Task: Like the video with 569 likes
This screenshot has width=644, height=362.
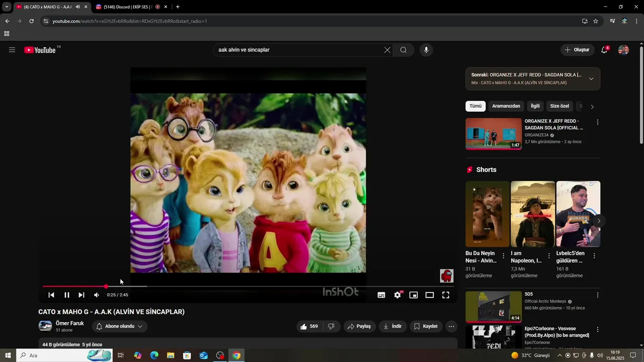Action: [x=309, y=326]
